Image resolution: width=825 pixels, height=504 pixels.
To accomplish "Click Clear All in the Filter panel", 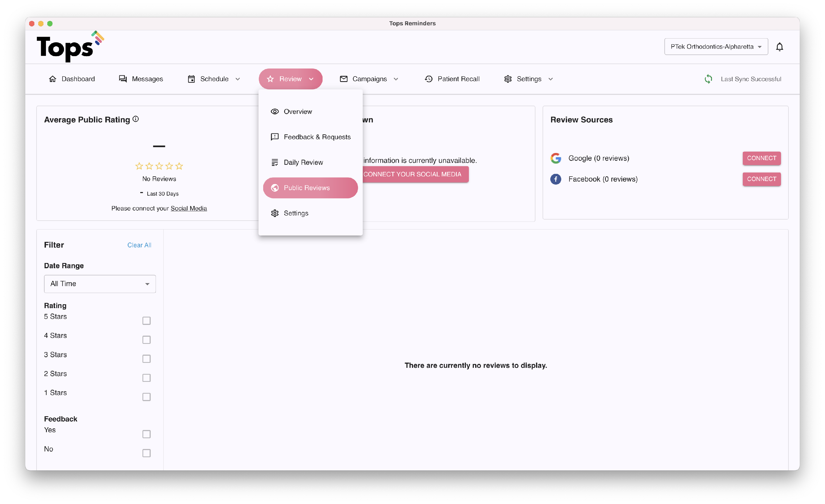I will (x=139, y=245).
